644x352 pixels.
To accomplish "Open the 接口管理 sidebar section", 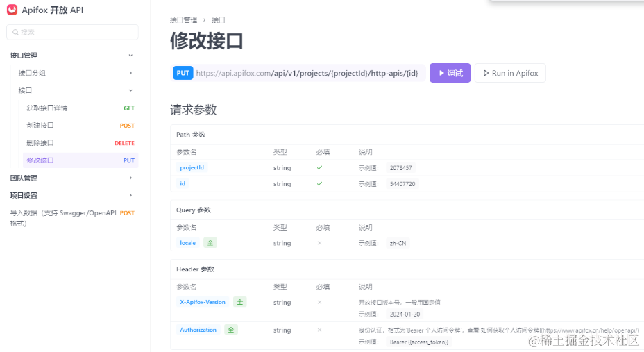I will click(x=24, y=56).
